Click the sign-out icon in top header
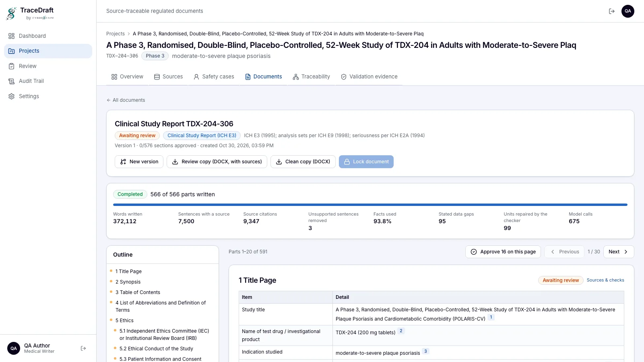 coord(612,11)
